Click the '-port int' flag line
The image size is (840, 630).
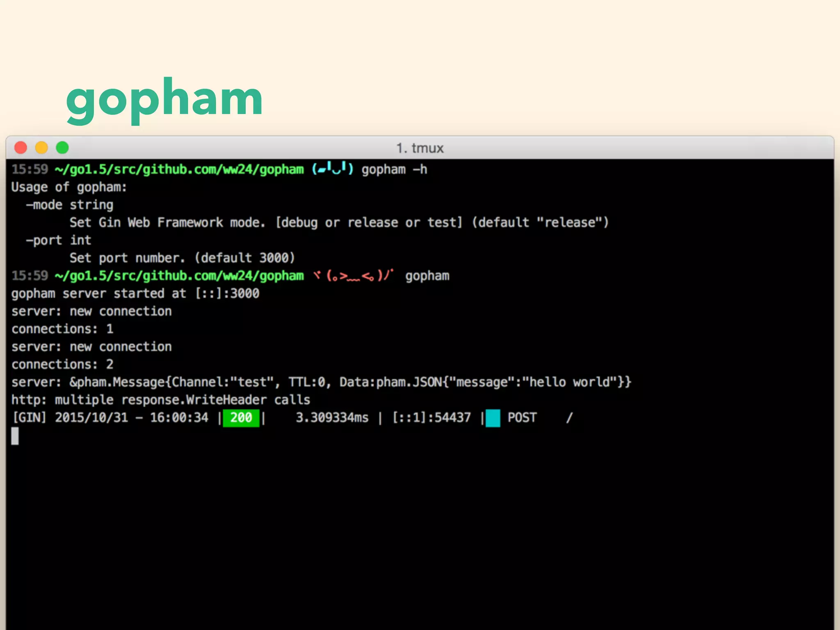coord(58,240)
